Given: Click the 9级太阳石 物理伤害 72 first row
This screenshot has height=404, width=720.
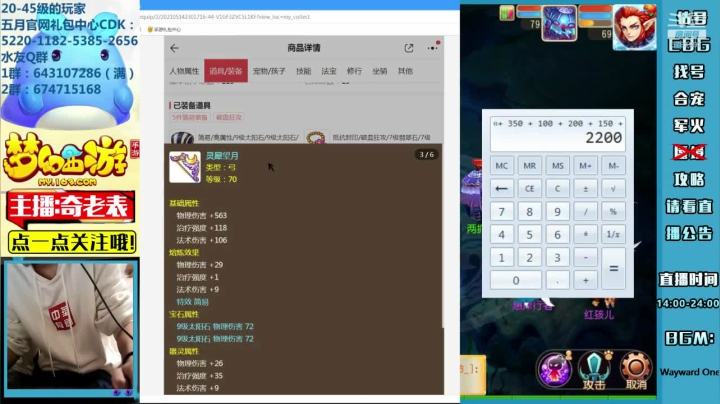Looking at the screenshot, I should click(x=215, y=326).
